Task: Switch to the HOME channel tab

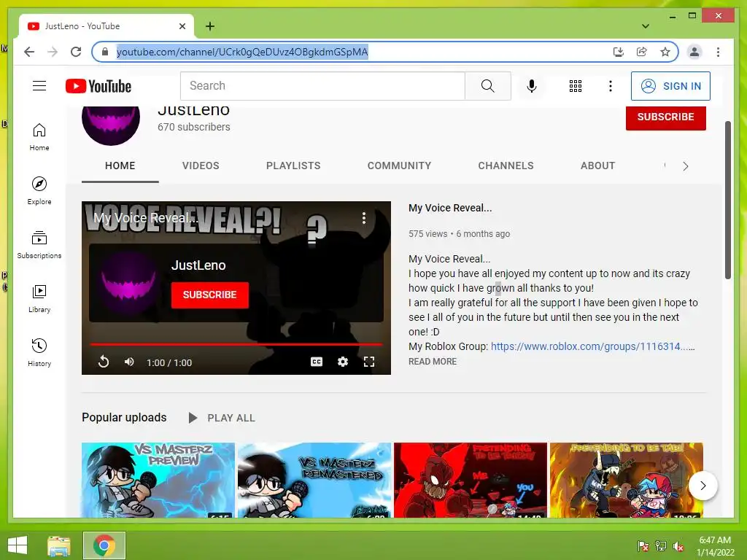Action: (120, 166)
